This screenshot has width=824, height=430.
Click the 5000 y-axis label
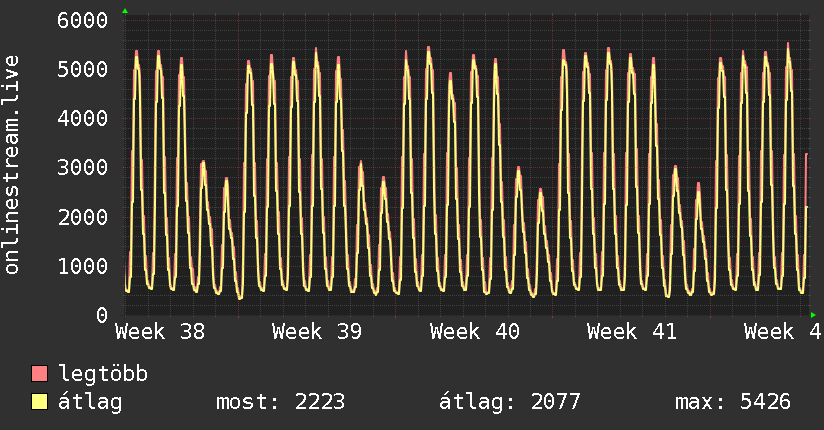tap(83, 69)
